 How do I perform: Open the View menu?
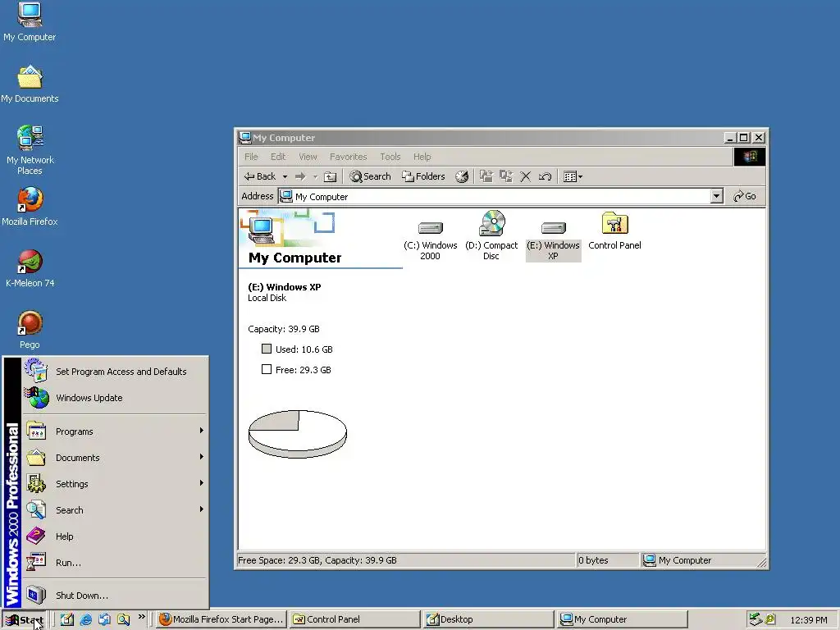pyautogui.click(x=308, y=157)
